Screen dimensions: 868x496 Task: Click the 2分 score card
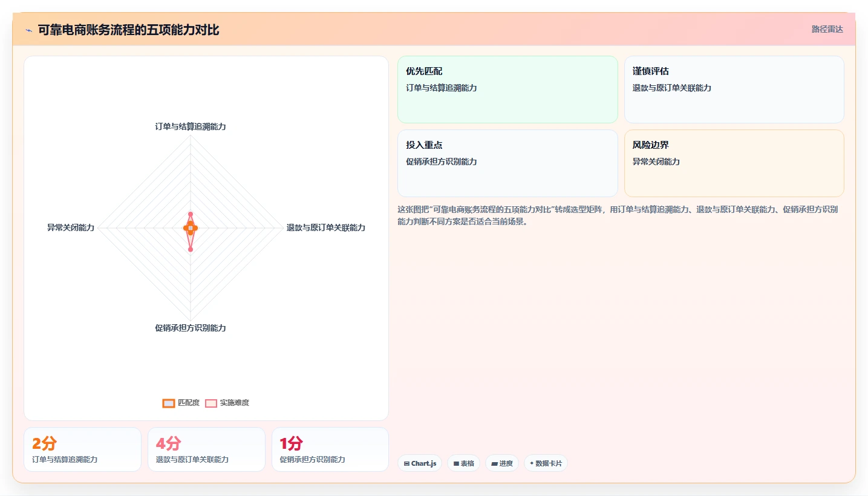(x=82, y=449)
